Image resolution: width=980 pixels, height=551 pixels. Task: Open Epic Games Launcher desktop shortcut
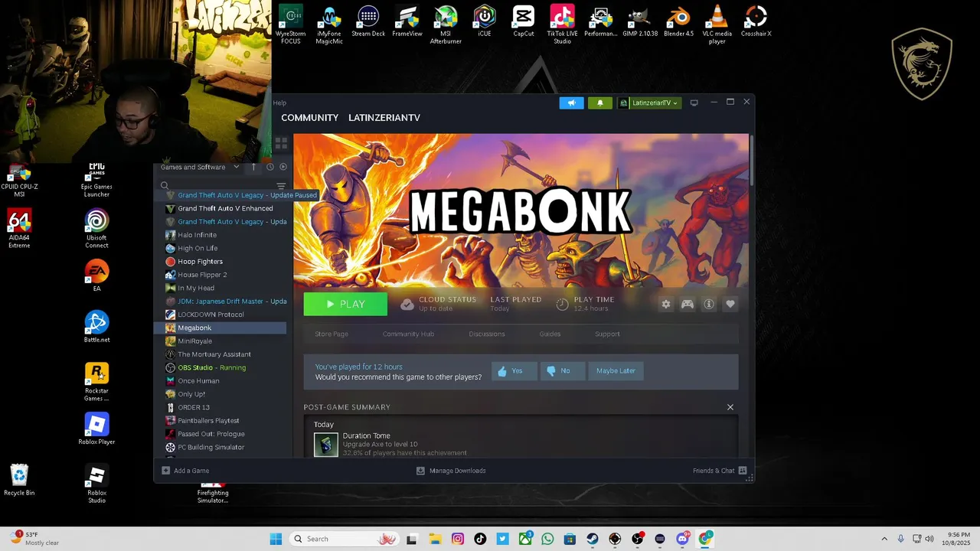pos(96,180)
